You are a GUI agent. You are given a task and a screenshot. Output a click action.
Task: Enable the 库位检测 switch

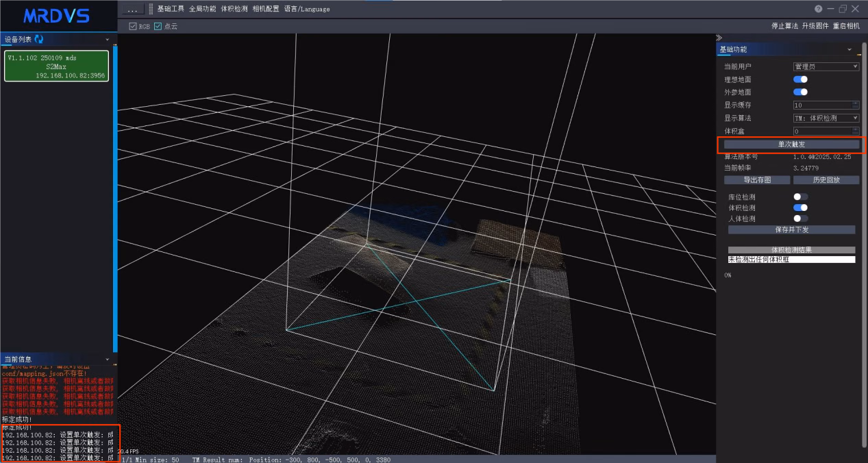(800, 197)
